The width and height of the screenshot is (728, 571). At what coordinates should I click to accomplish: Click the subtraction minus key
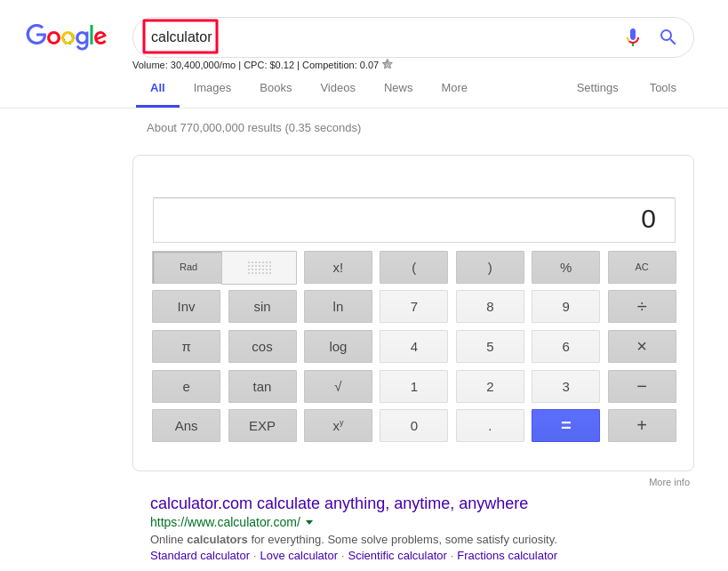tap(642, 387)
